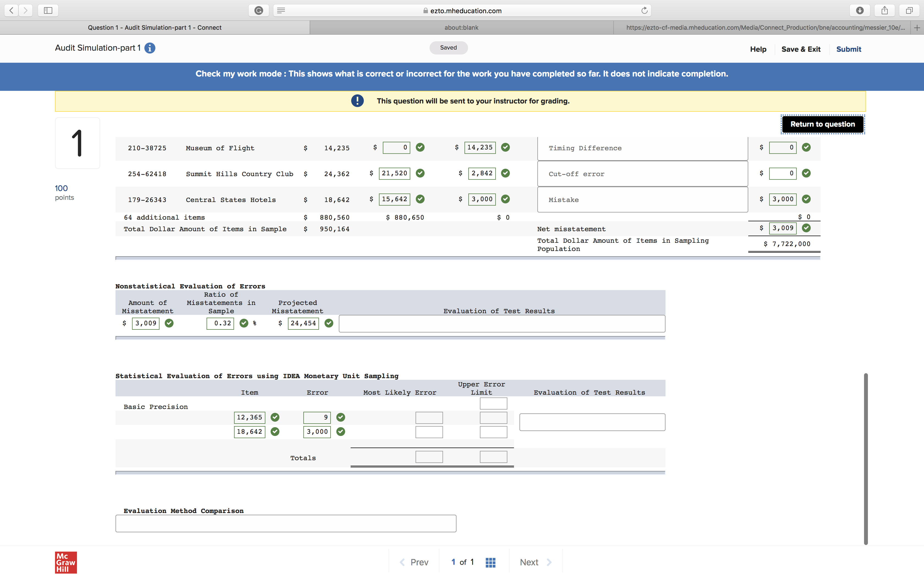Click the Submit button
The height and width of the screenshot is (578, 924).
[848, 49]
